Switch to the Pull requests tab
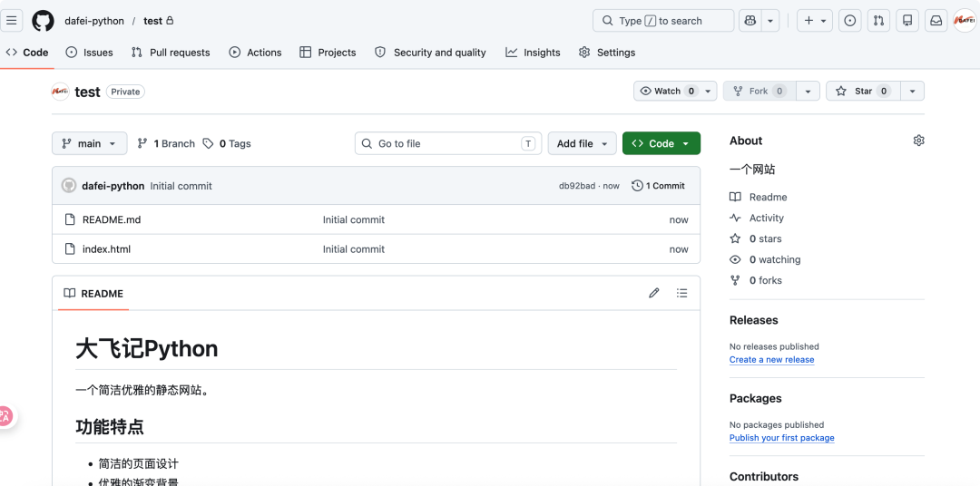 tap(171, 53)
